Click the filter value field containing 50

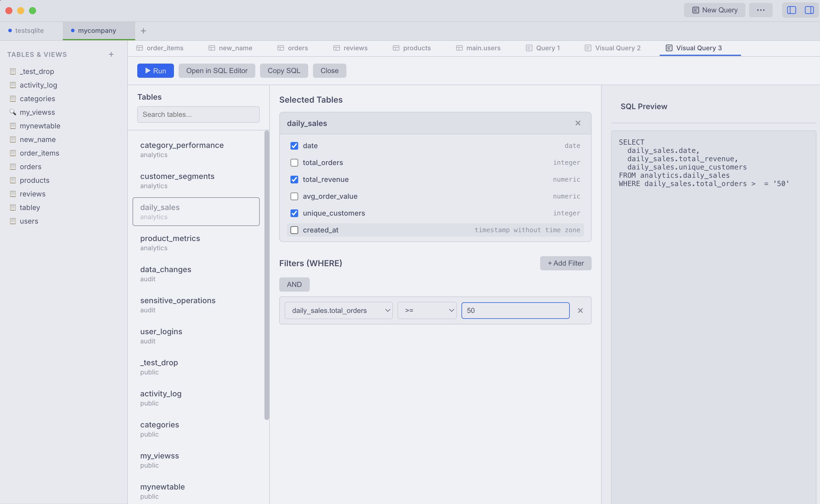pyautogui.click(x=515, y=310)
